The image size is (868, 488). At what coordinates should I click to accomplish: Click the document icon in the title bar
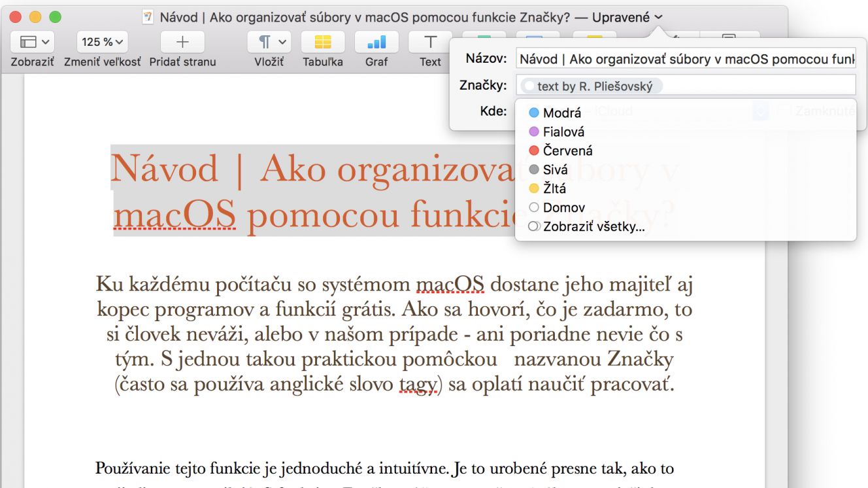tap(148, 17)
